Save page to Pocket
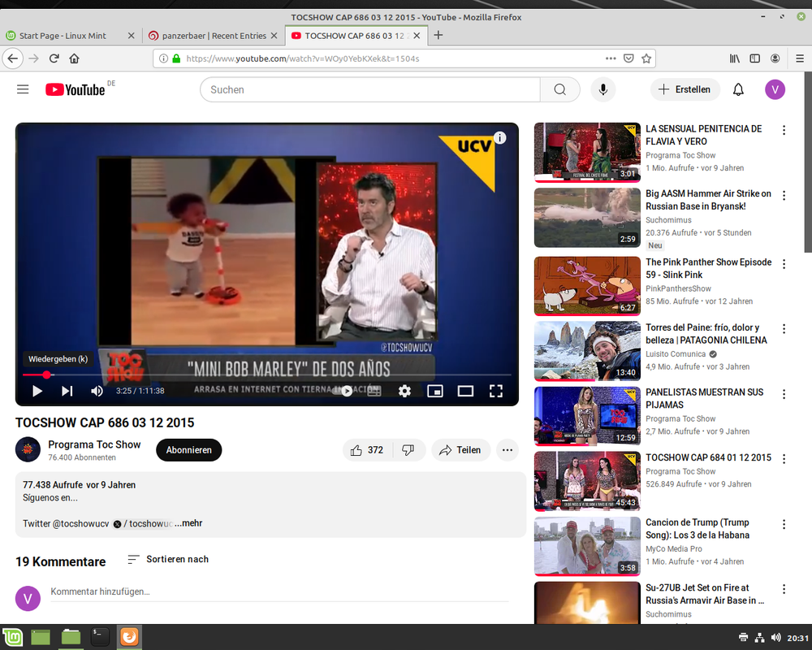Image resolution: width=812 pixels, height=650 pixels. pyautogui.click(x=628, y=58)
